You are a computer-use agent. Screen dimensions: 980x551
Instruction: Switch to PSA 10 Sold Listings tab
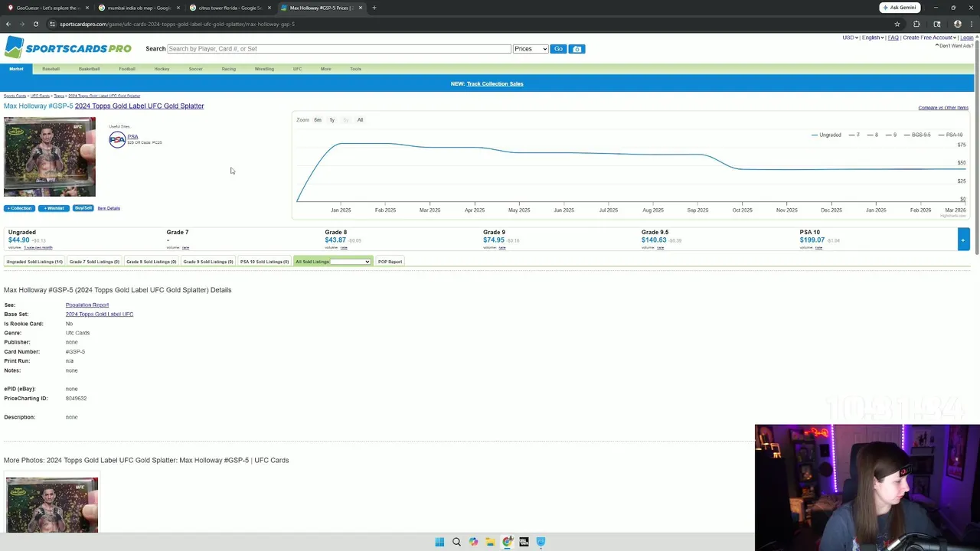tap(264, 262)
